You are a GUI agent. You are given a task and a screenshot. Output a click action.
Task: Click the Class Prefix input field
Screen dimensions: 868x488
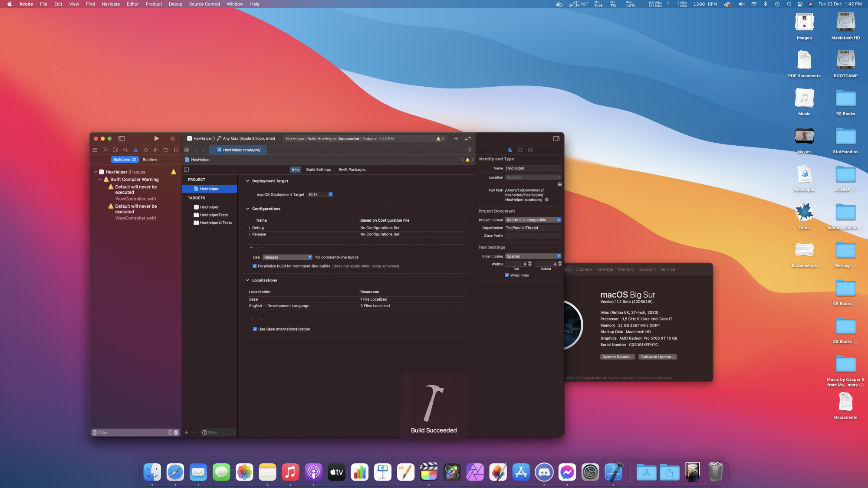(533, 236)
